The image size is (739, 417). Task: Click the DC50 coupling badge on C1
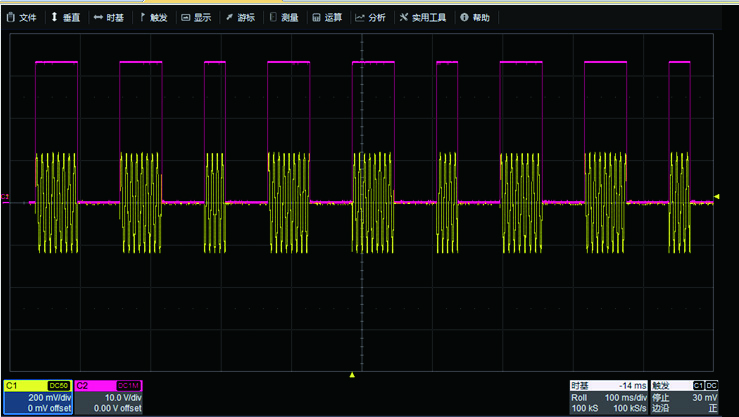60,385
